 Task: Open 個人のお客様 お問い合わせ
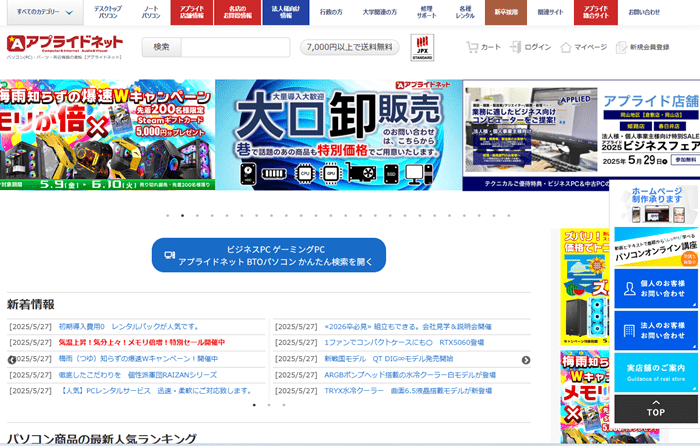tap(655, 290)
